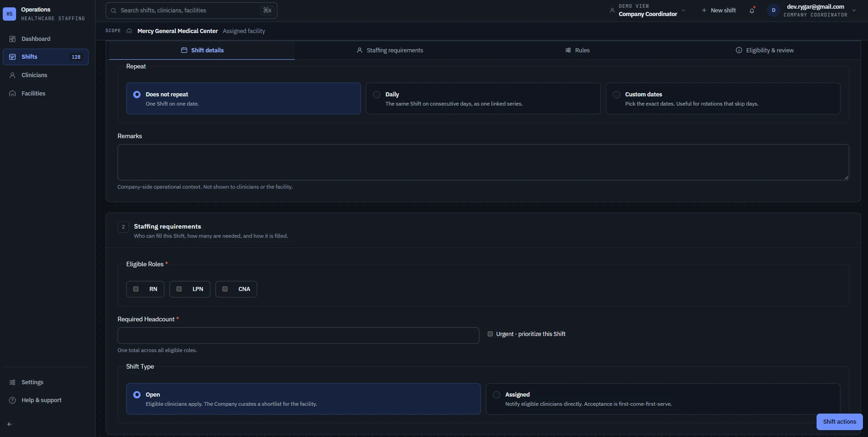Check the RN eligible role

(136, 289)
